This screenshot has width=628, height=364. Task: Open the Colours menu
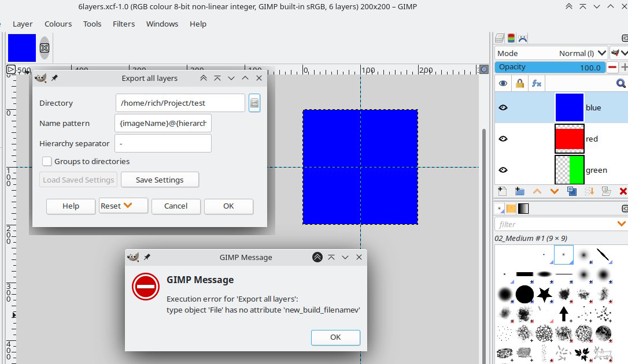pos(58,24)
